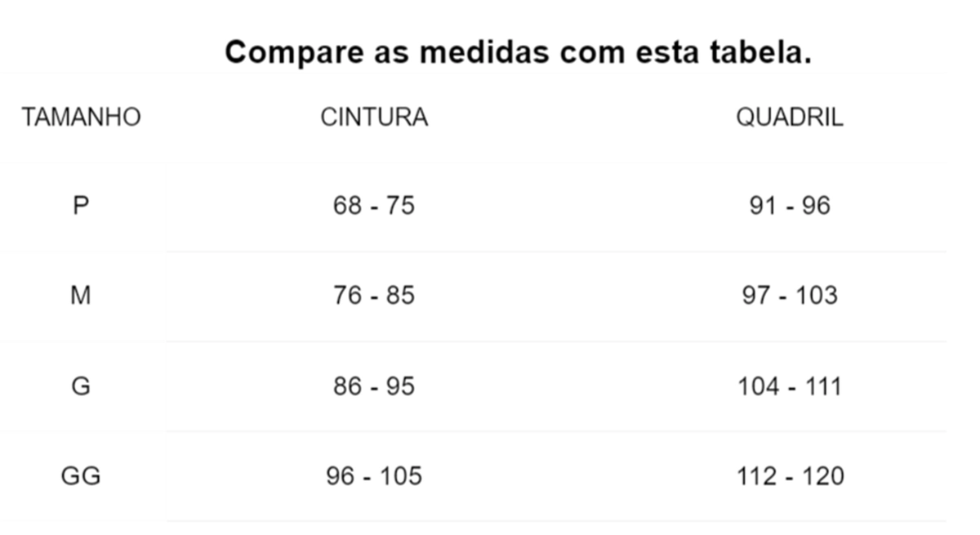The image size is (980, 535).
Task: Click size P in the table
Action: pyautogui.click(x=80, y=205)
